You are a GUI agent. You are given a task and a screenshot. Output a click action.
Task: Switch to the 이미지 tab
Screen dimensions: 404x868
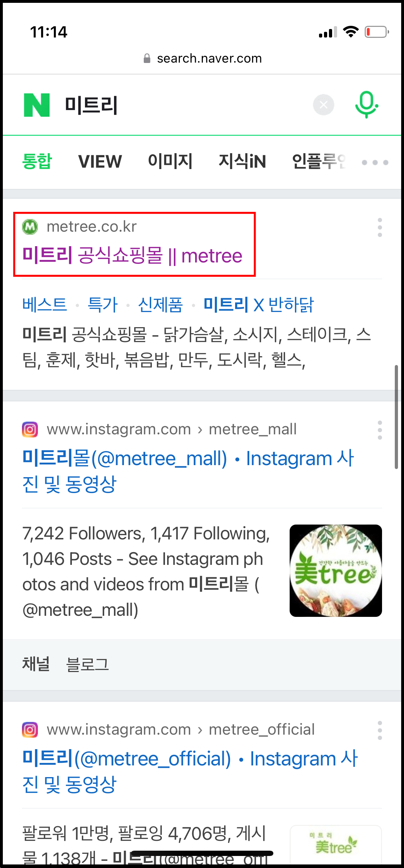click(170, 161)
